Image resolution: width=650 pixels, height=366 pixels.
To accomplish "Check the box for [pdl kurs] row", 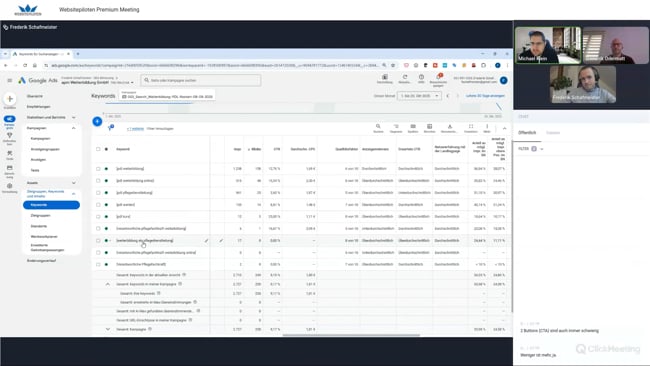I will coord(98,216).
